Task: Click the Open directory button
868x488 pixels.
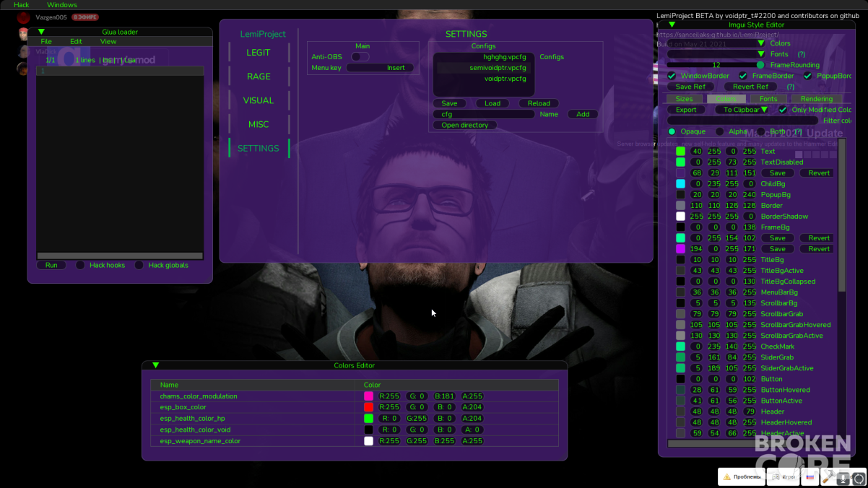Action: tap(464, 125)
